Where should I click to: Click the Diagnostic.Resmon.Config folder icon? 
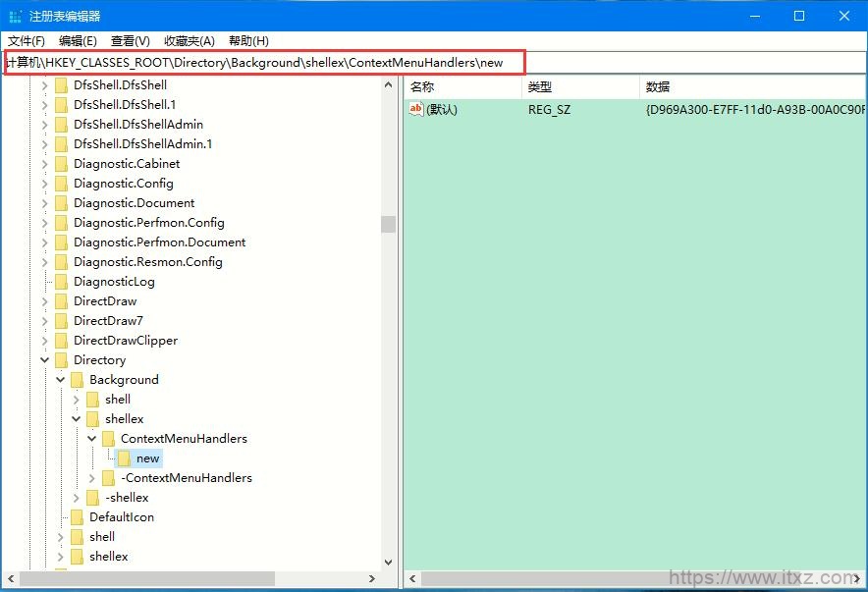tap(62, 262)
